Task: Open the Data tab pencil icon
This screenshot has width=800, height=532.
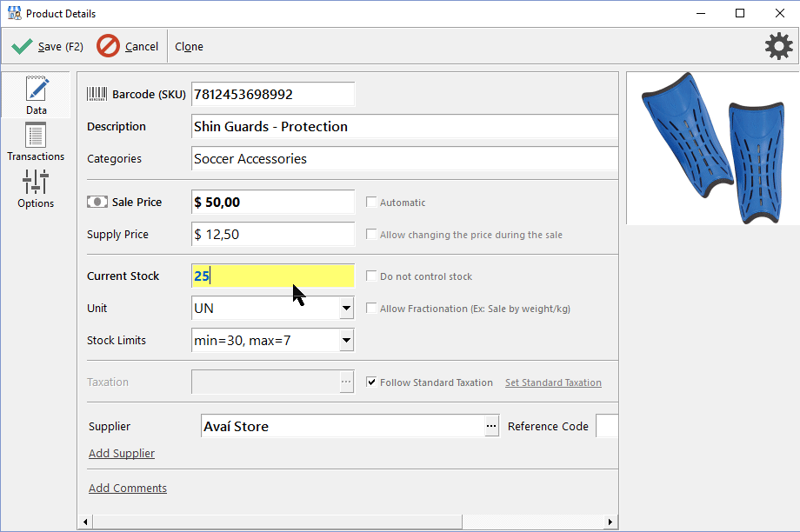Action: 37,89
